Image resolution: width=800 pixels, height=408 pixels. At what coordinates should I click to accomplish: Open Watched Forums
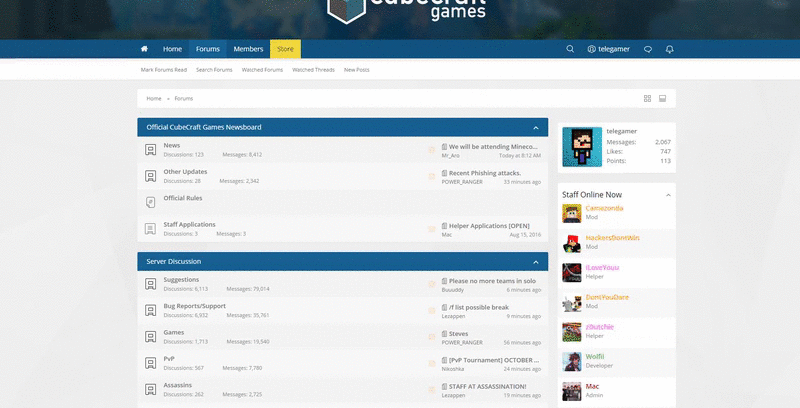coord(262,70)
